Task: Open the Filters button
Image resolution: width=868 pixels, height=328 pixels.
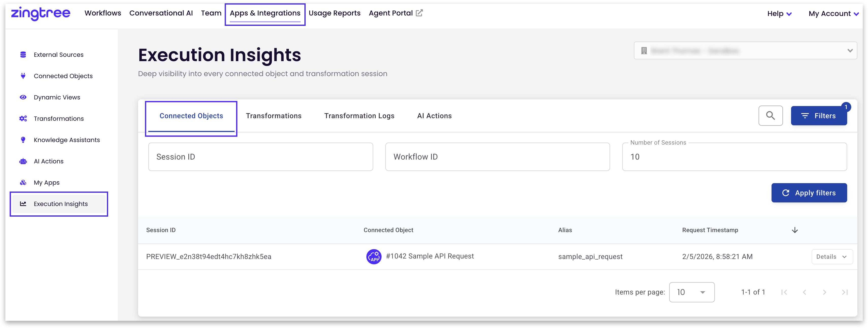Action: 818,116
